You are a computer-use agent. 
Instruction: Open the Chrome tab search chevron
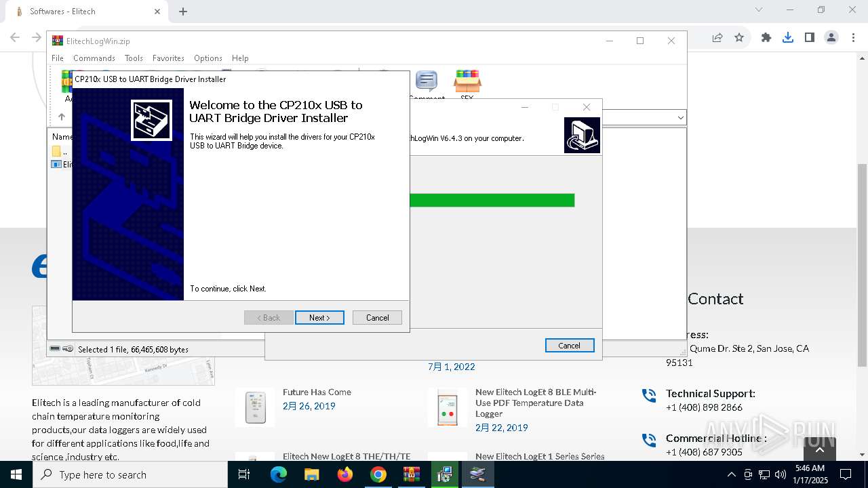(759, 9)
